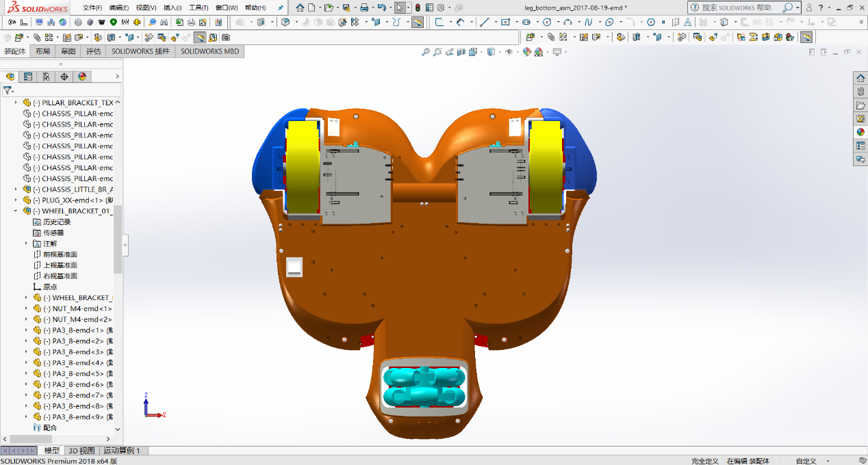Click the Rebuild traffic light icon

tap(418, 8)
